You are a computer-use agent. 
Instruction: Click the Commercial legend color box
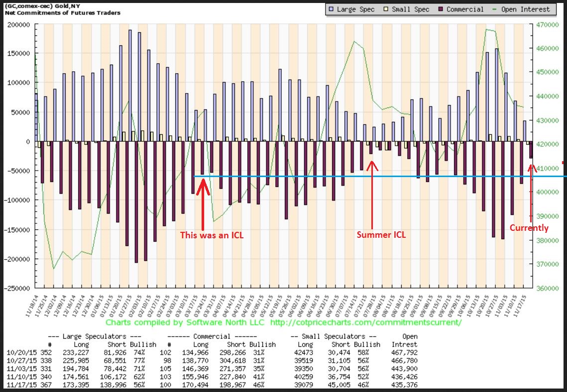440,9
